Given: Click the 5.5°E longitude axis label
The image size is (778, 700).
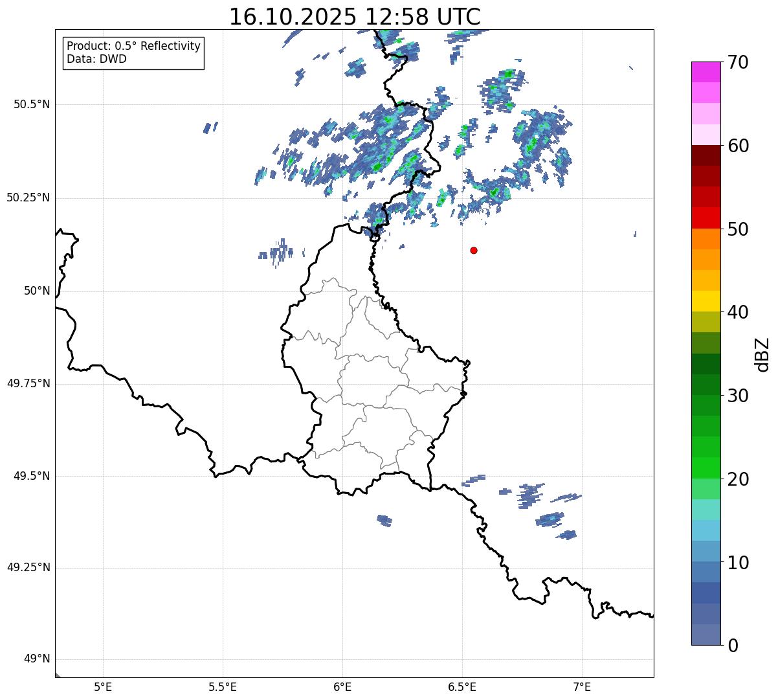Looking at the screenshot, I should pos(223,686).
